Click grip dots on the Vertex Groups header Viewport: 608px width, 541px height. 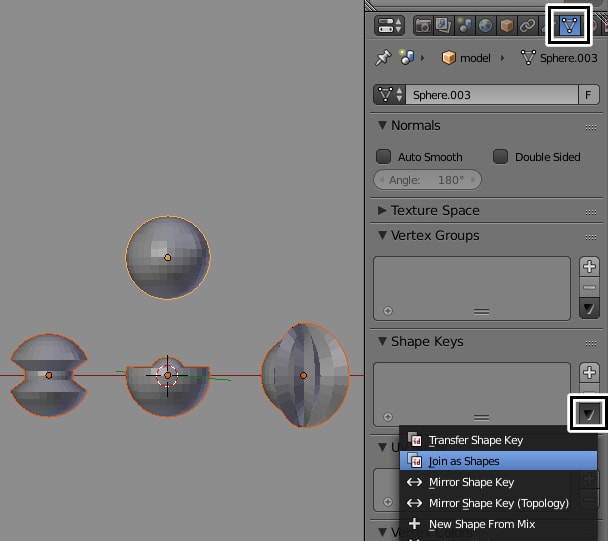click(591, 237)
